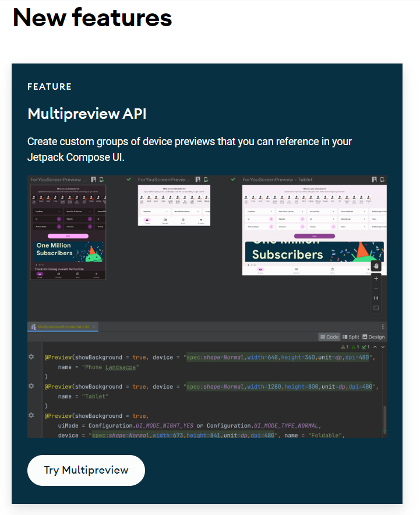Switch editor to Design view
The width and height of the screenshot is (420, 515).
(x=373, y=337)
